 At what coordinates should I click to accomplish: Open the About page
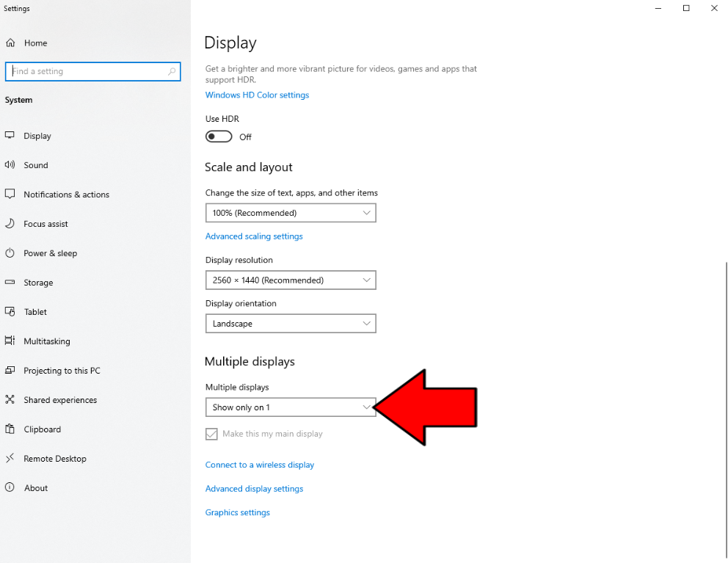tap(36, 487)
